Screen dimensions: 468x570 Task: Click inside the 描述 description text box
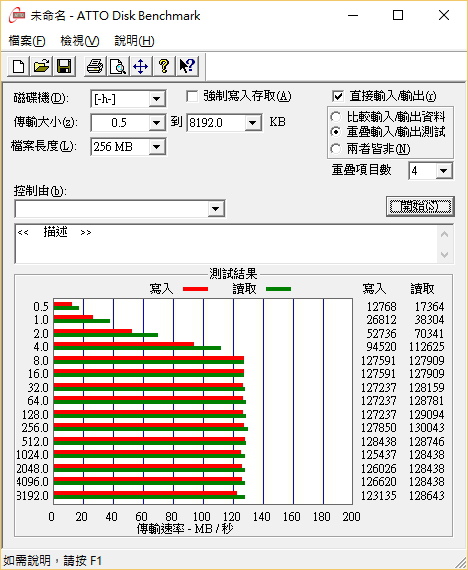226,244
